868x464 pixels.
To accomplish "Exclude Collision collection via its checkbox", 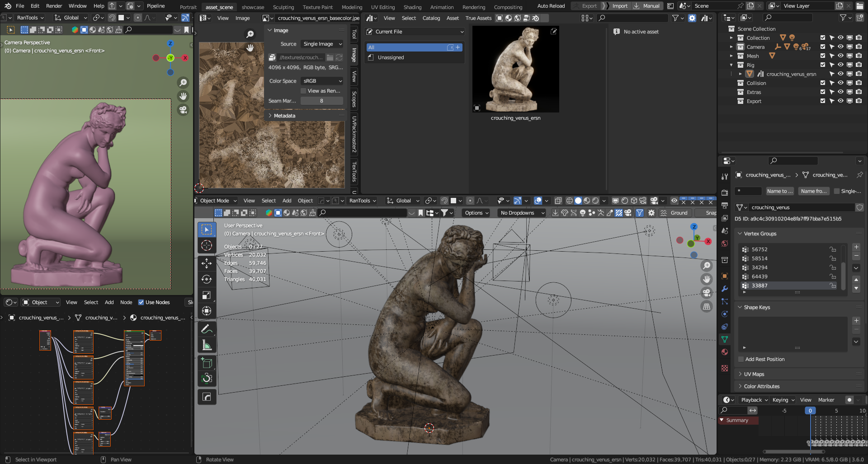I will click(x=823, y=83).
